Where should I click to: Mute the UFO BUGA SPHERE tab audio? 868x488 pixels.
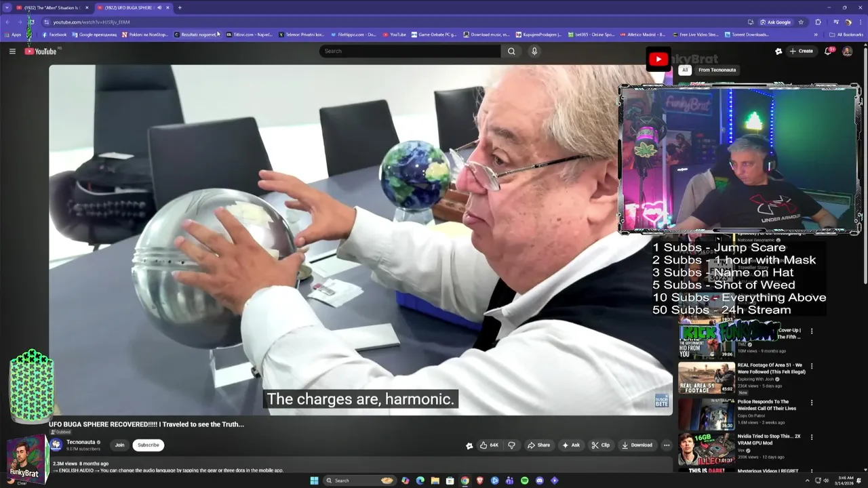[x=159, y=7]
